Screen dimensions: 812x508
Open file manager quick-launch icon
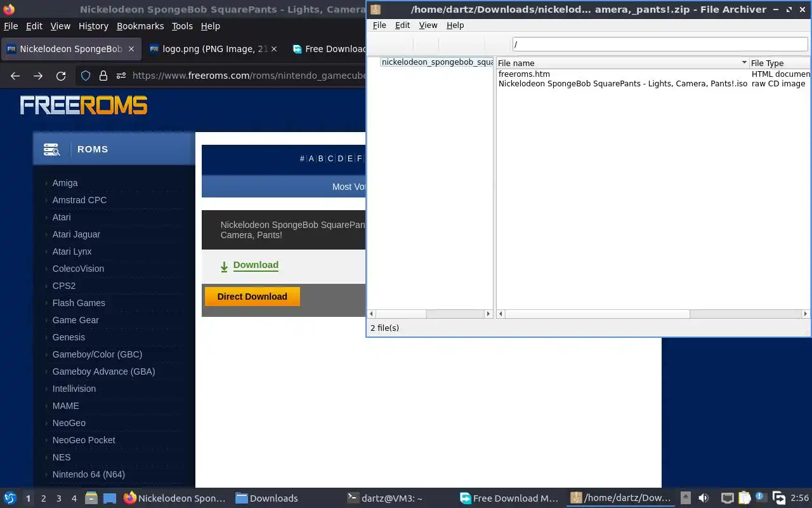click(x=91, y=498)
